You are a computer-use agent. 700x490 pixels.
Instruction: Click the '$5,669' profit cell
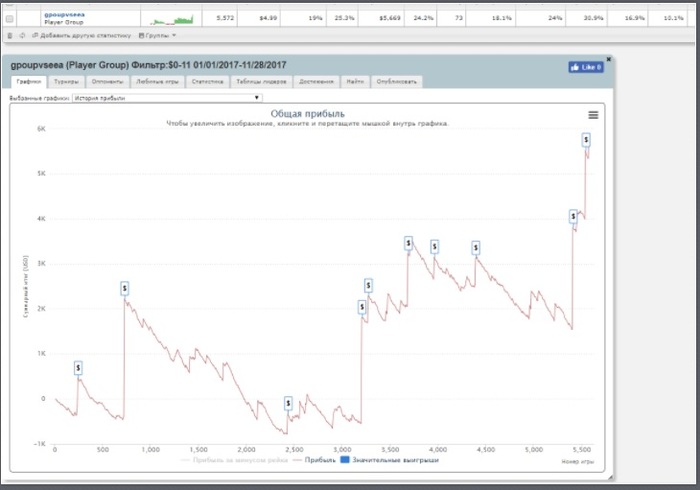coord(381,18)
